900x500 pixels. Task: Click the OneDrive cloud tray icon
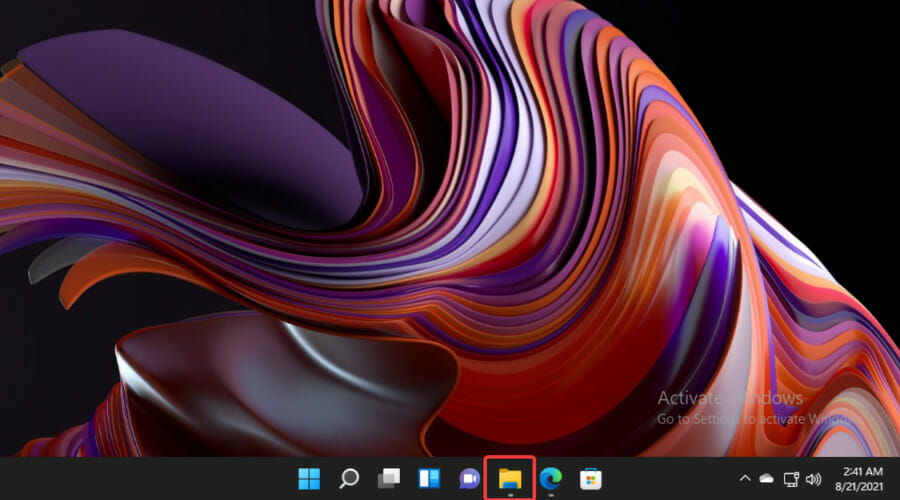click(x=767, y=479)
